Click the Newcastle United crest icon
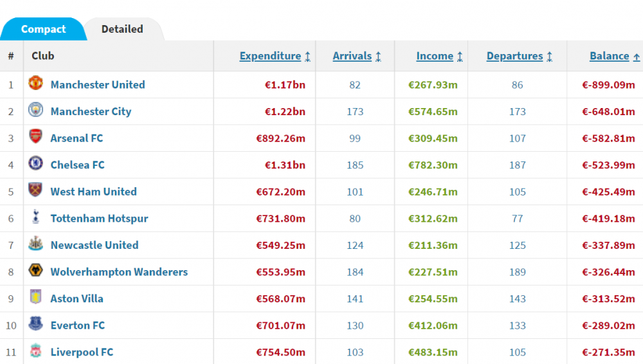Image resolution: width=643 pixels, height=364 pixels. [35, 243]
